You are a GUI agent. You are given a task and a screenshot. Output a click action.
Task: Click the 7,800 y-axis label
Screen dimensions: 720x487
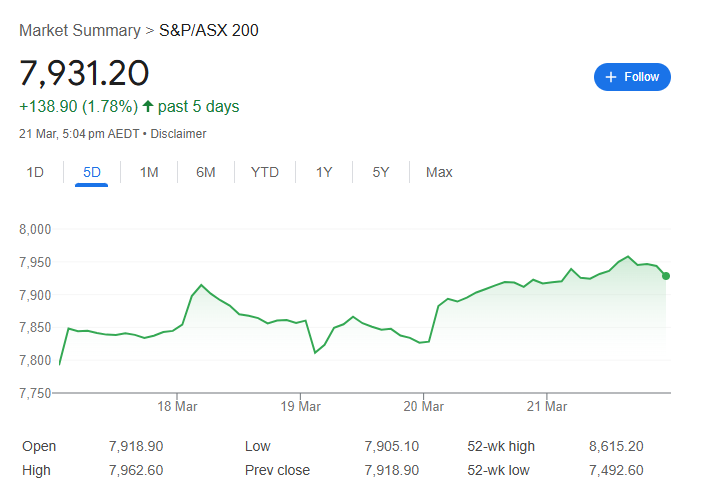tap(35, 360)
